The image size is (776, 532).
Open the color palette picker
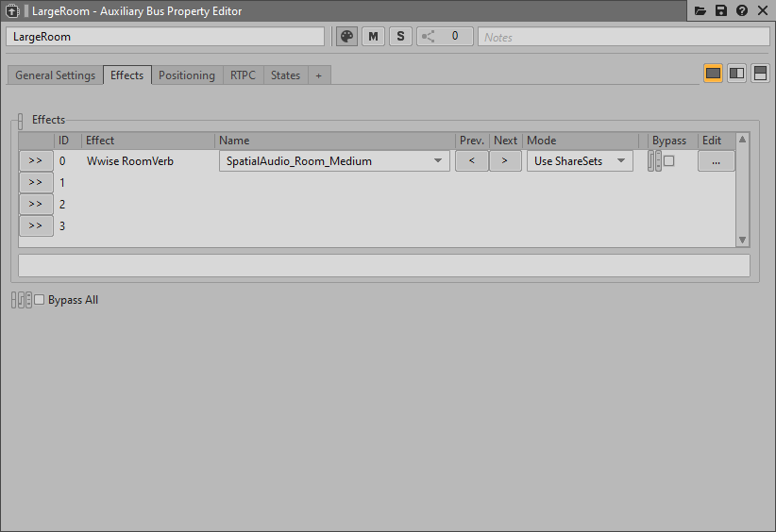[347, 36]
